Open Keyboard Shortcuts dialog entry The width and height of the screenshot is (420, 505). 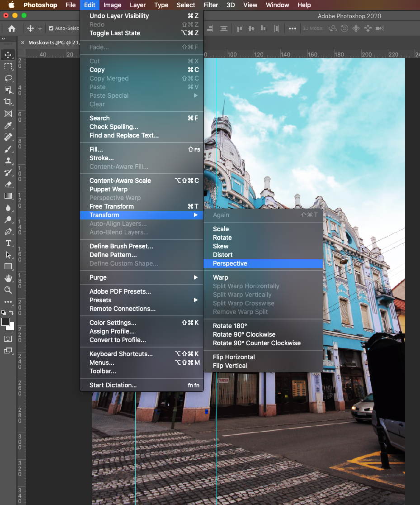pos(142,353)
